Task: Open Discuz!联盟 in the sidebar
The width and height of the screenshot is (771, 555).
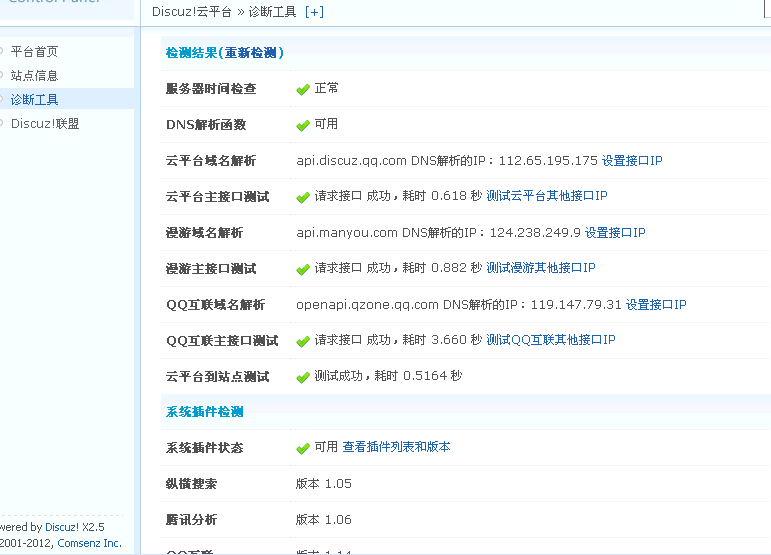Action: [45, 124]
